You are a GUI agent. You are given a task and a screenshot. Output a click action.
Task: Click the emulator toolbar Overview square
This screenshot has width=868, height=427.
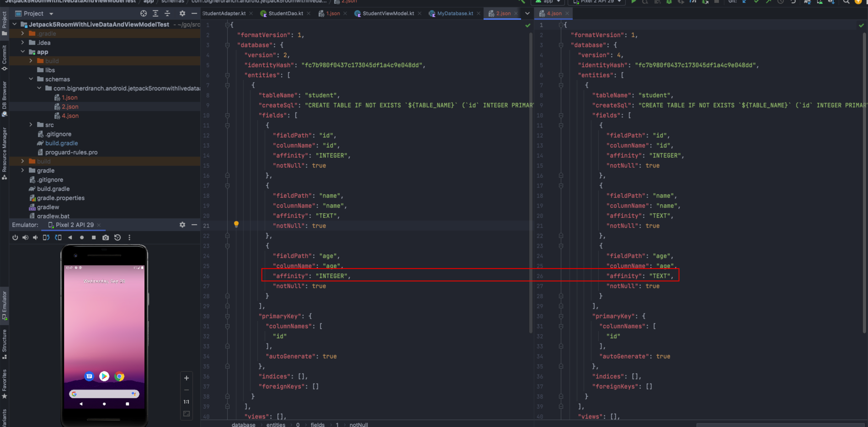click(x=94, y=237)
